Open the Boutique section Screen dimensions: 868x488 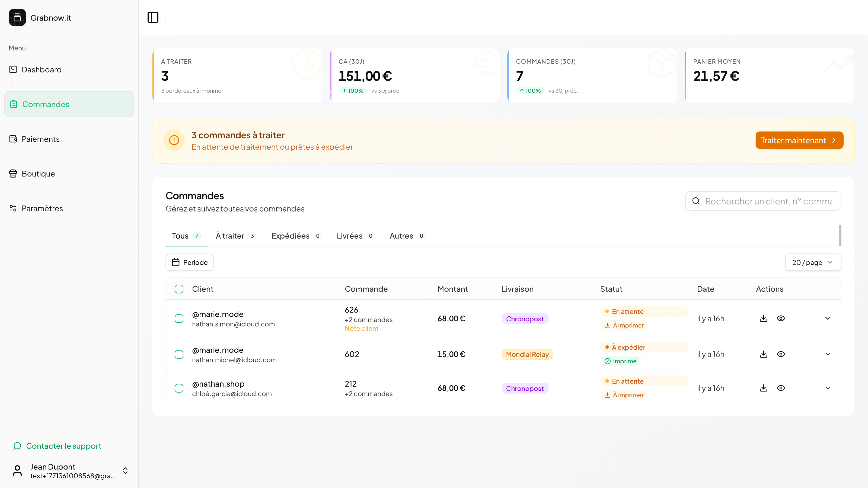click(38, 174)
